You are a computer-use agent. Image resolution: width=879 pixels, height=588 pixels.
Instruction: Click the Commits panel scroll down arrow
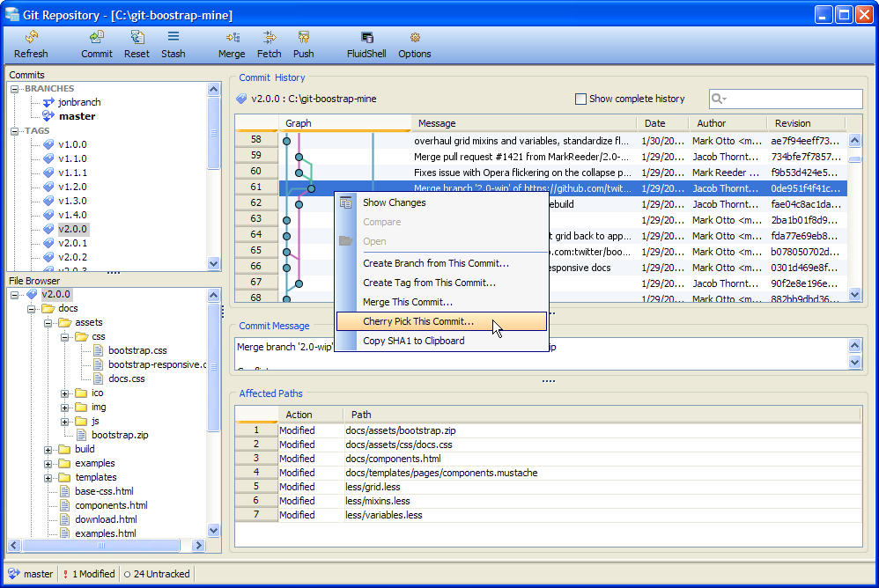213,263
